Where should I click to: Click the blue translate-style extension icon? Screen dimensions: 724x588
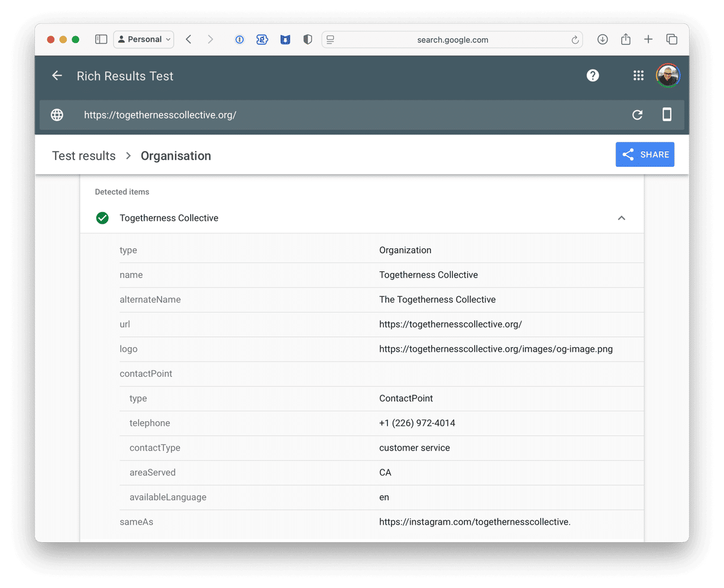coord(262,40)
